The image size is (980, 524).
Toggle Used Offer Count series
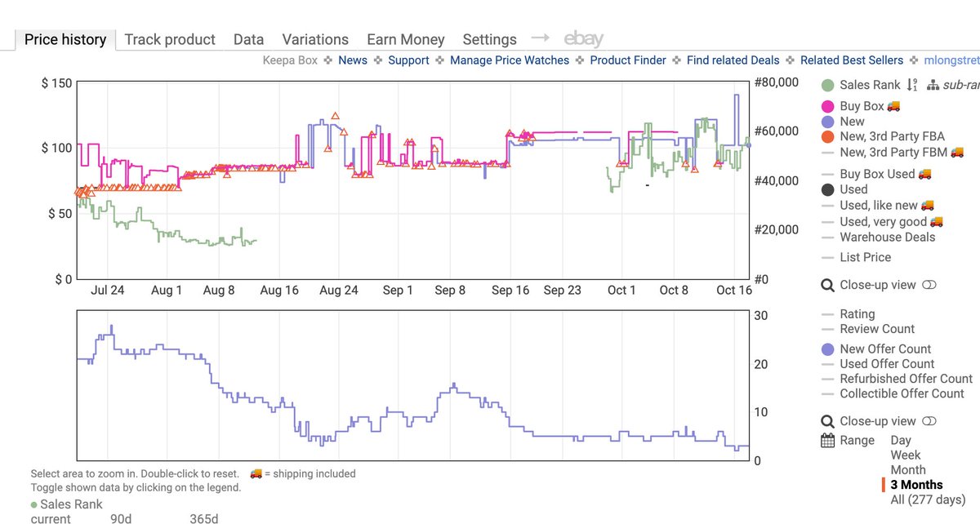[877, 364]
